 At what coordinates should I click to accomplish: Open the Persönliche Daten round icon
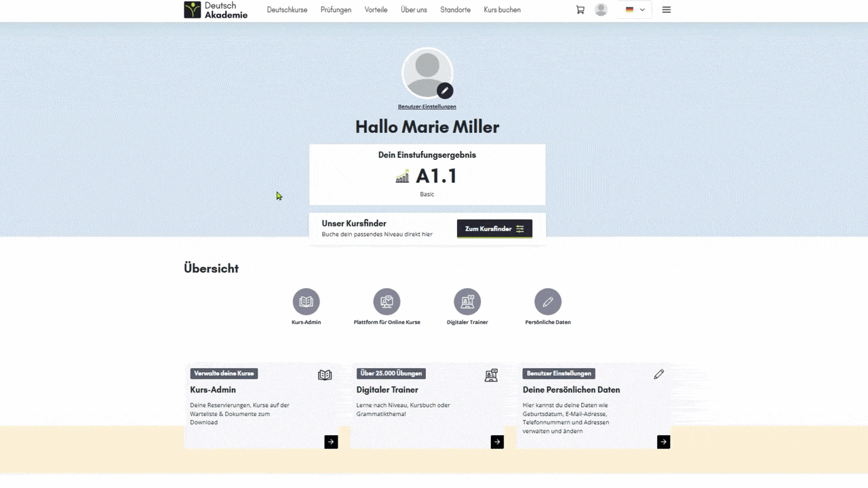tap(548, 302)
